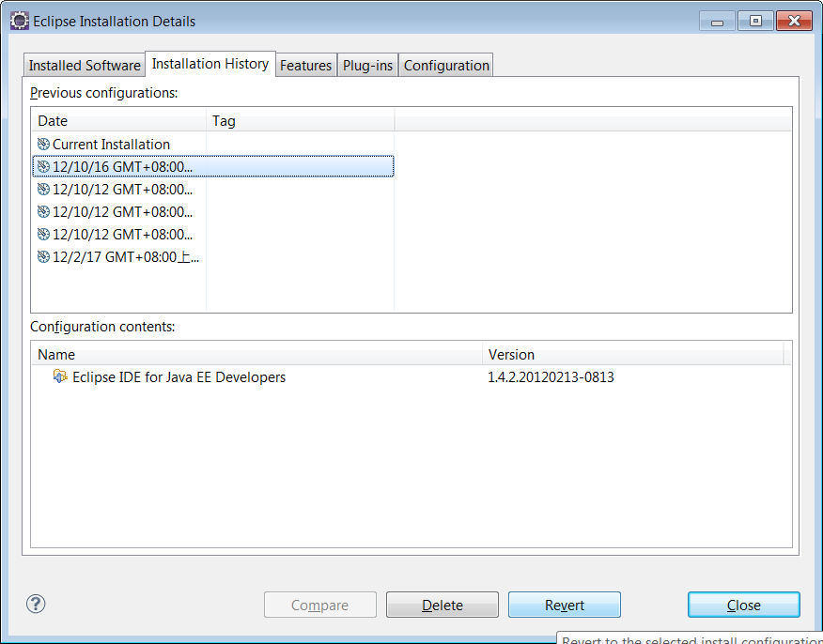This screenshot has width=823, height=644.
Task: Delete the selected configuration
Action: (x=443, y=606)
